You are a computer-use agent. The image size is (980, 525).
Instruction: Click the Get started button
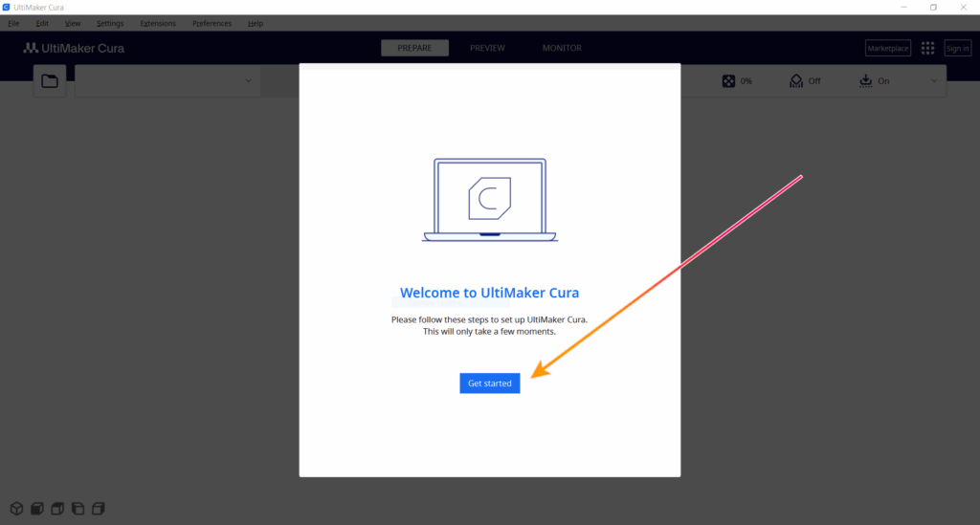489,383
